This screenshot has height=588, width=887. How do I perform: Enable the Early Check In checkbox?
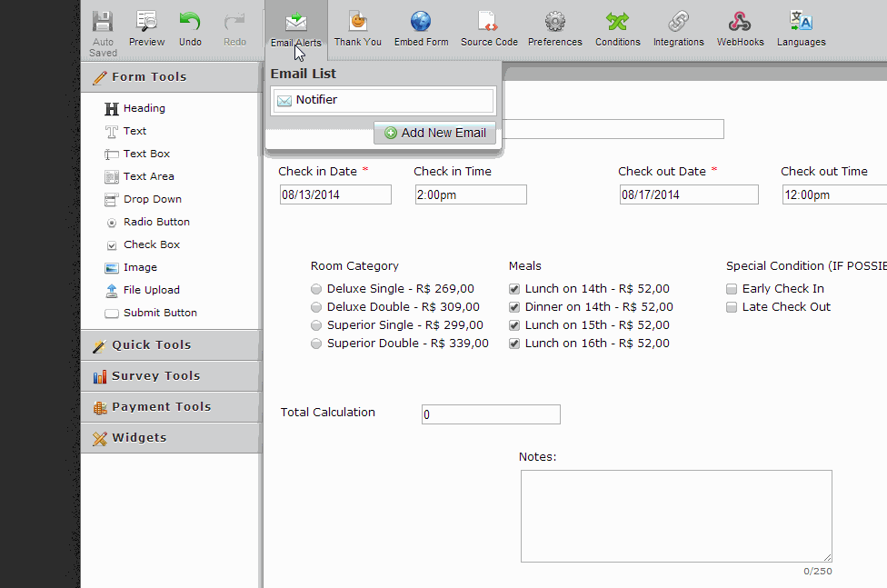click(x=732, y=289)
